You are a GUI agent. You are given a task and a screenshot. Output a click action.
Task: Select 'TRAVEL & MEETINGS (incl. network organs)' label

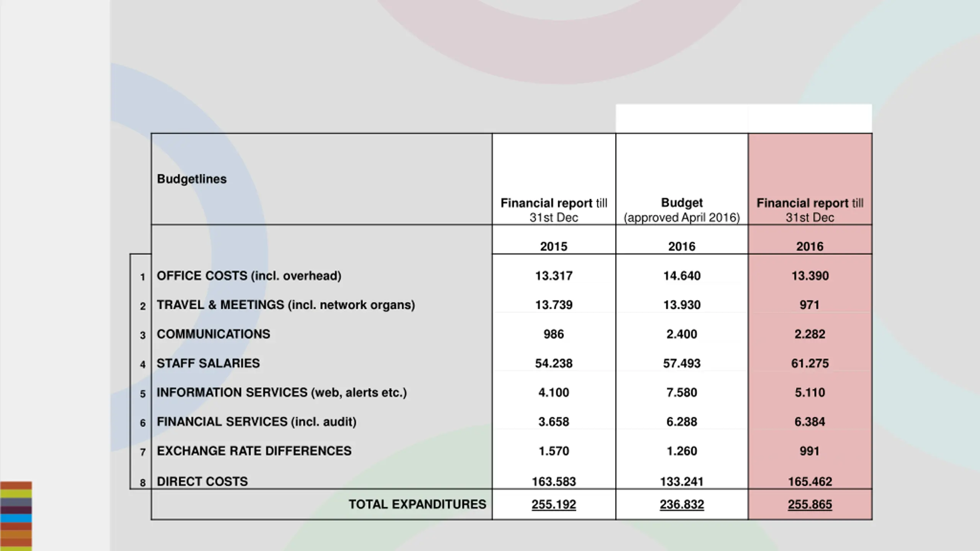[x=286, y=305]
